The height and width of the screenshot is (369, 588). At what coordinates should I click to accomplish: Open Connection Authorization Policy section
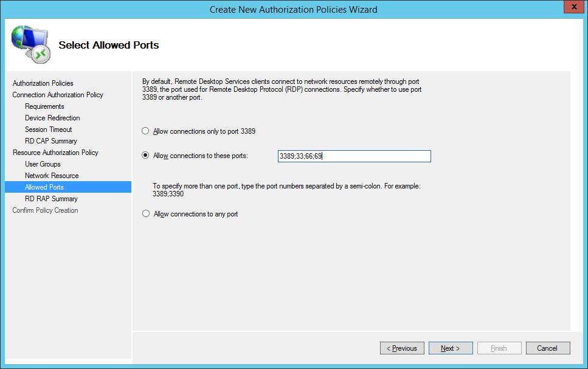[x=58, y=95]
